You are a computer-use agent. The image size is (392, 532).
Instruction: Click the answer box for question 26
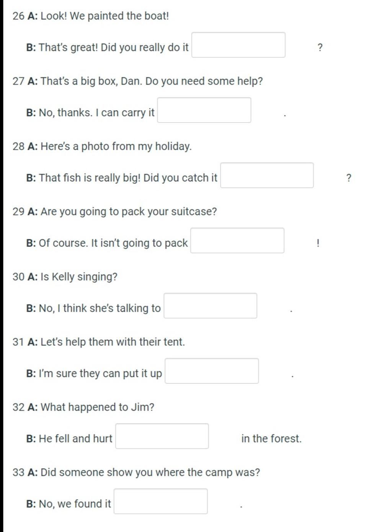coord(238,45)
